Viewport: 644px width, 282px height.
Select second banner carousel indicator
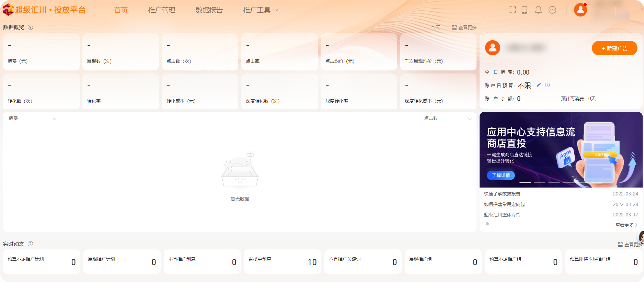pos(540,182)
